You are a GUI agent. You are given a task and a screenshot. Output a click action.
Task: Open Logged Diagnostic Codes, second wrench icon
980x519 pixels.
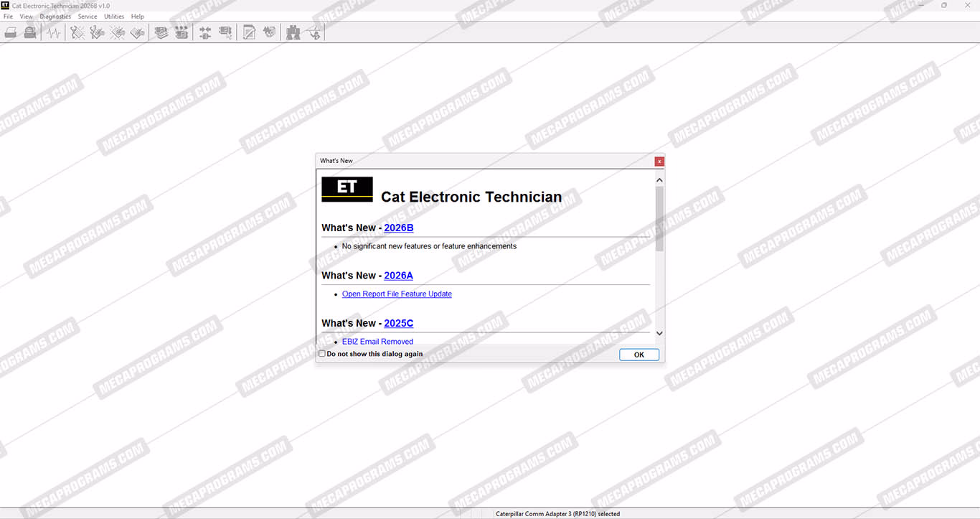click(98, 32)
